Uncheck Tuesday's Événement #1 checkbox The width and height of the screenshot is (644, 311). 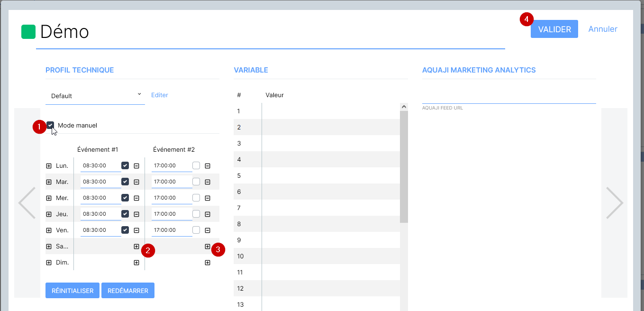125,182
